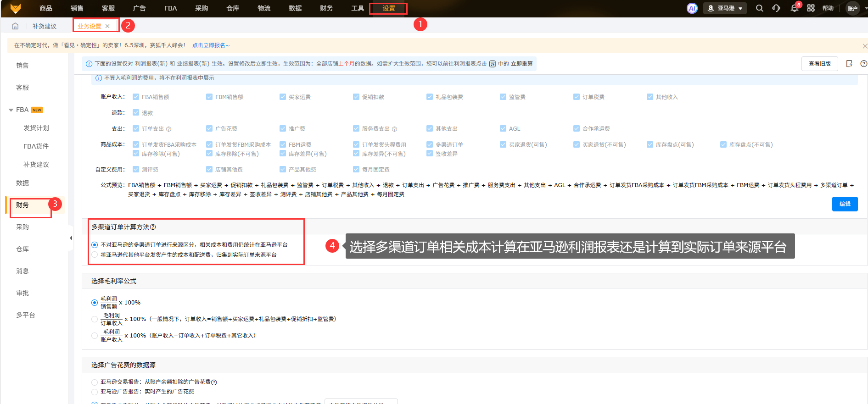Select 归集到实际订单来源平台 radio option

click(95, 255)
